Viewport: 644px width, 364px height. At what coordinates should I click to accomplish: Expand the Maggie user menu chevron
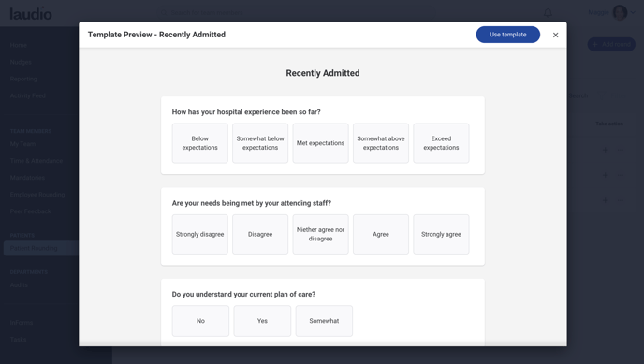(633, 13)
